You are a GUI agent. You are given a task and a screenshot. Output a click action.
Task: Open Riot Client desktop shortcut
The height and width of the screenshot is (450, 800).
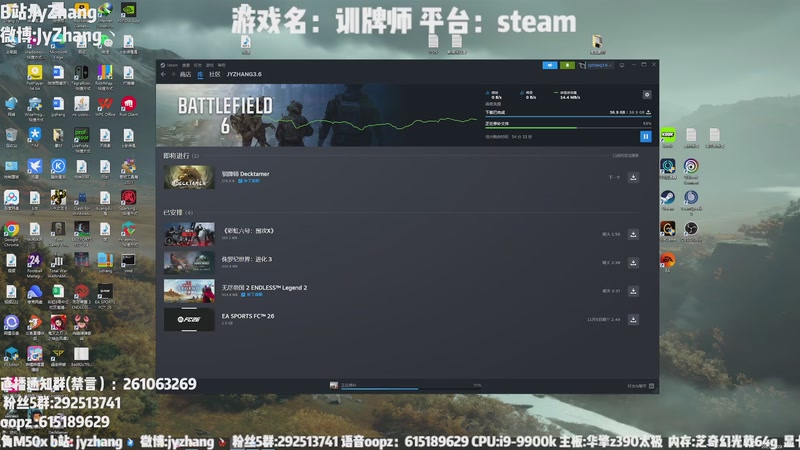(x=128, y=107)
